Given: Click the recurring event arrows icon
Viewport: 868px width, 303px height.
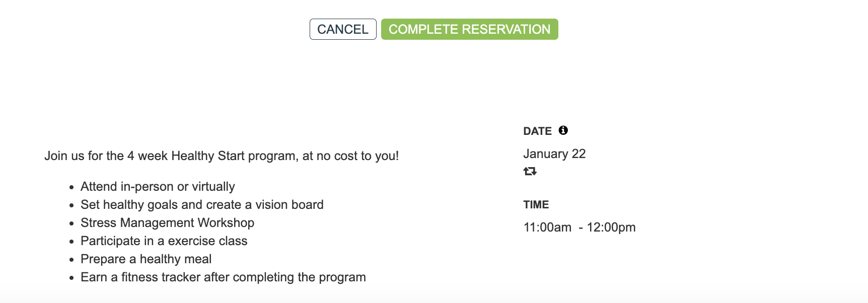Looking at the screenshot, I should [x=530, y=171].
